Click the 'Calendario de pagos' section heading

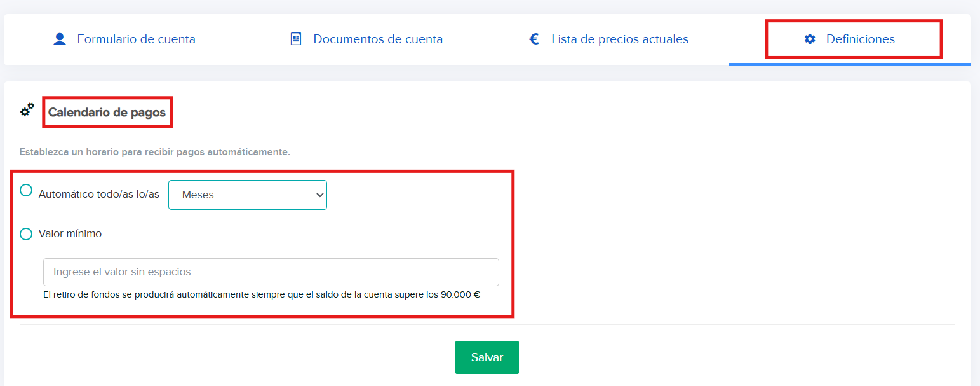click(x=107, y=113)
